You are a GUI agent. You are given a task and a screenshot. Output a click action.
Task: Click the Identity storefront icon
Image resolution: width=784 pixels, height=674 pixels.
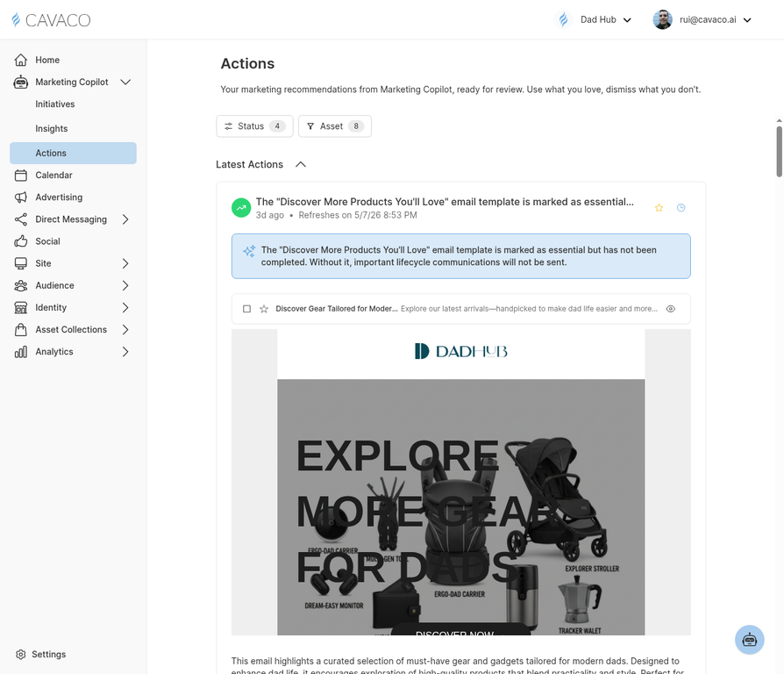click(20, 307)
